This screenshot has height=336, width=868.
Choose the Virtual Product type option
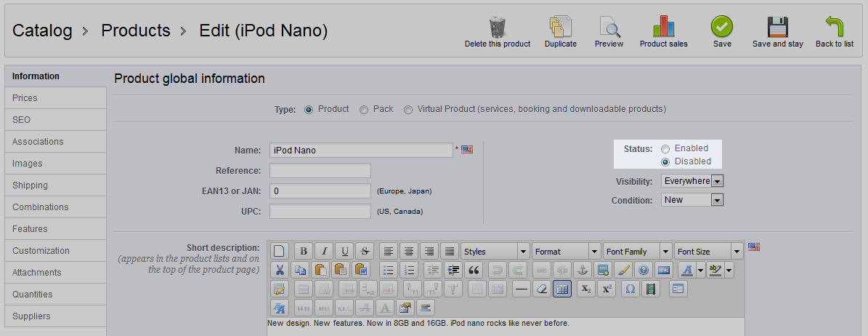point(408,110)
